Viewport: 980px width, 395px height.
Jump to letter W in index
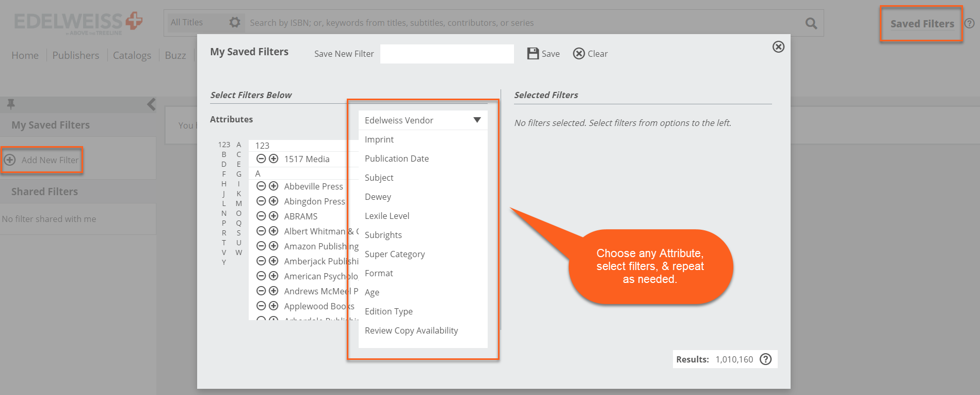point(239,252)
